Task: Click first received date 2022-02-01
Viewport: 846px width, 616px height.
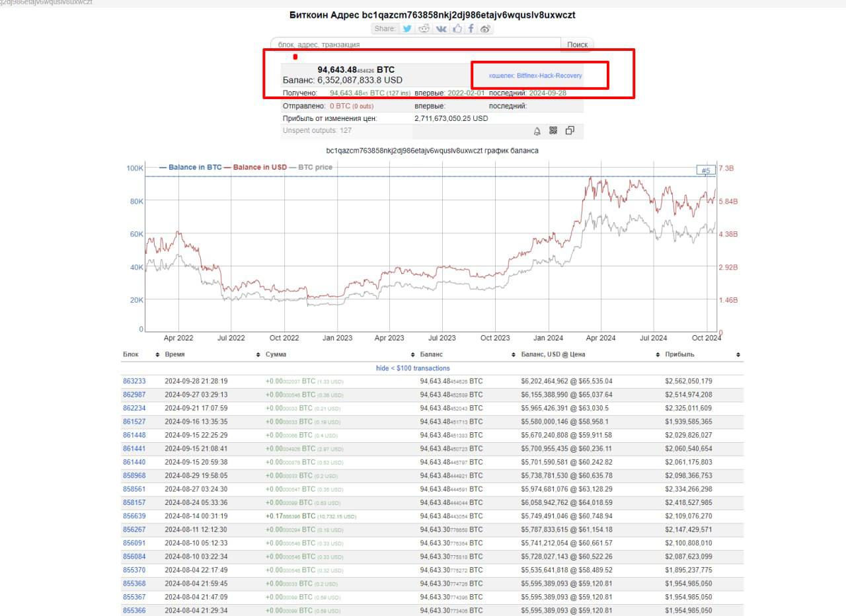Action: 466,93
